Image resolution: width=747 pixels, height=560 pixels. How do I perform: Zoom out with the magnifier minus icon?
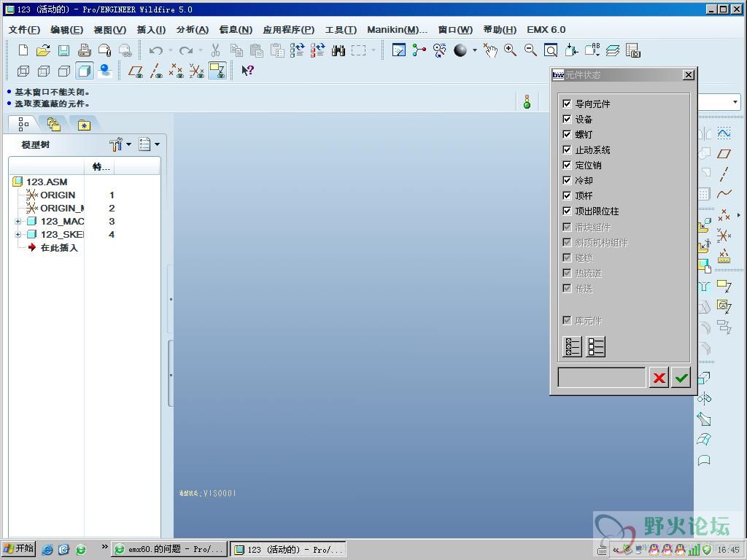point(530,50)
